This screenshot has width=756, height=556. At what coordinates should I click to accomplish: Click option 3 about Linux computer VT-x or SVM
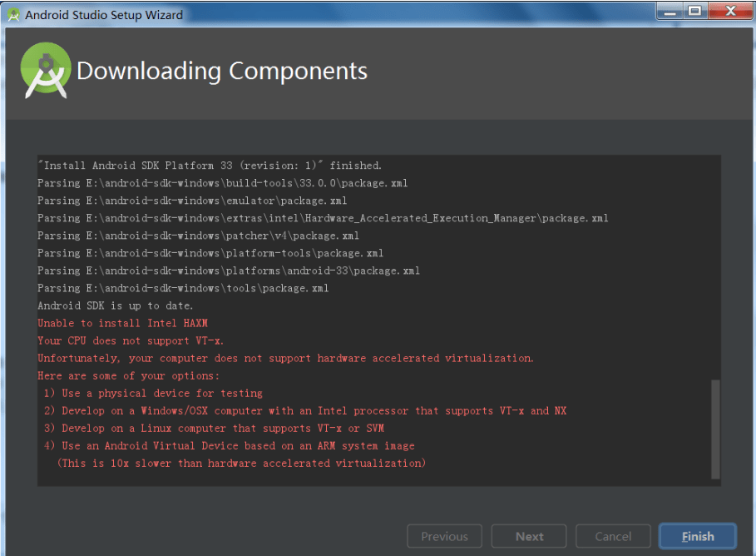point(214,429)
